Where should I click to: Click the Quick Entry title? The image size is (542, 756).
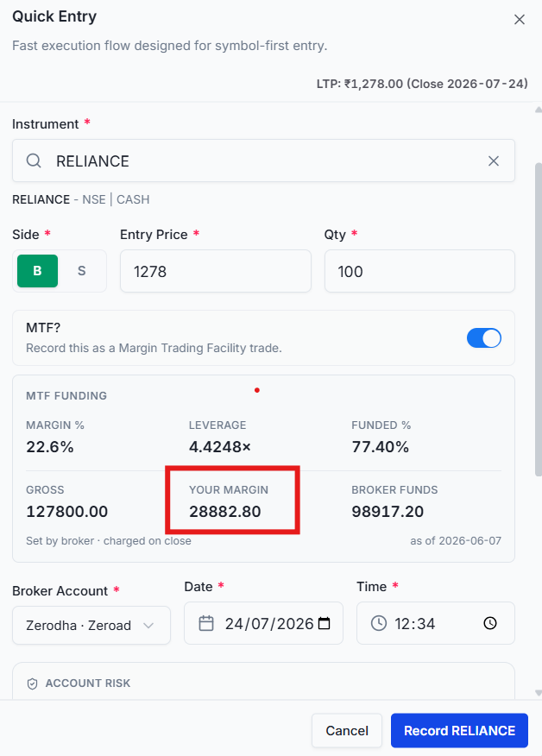coord(54,16)
